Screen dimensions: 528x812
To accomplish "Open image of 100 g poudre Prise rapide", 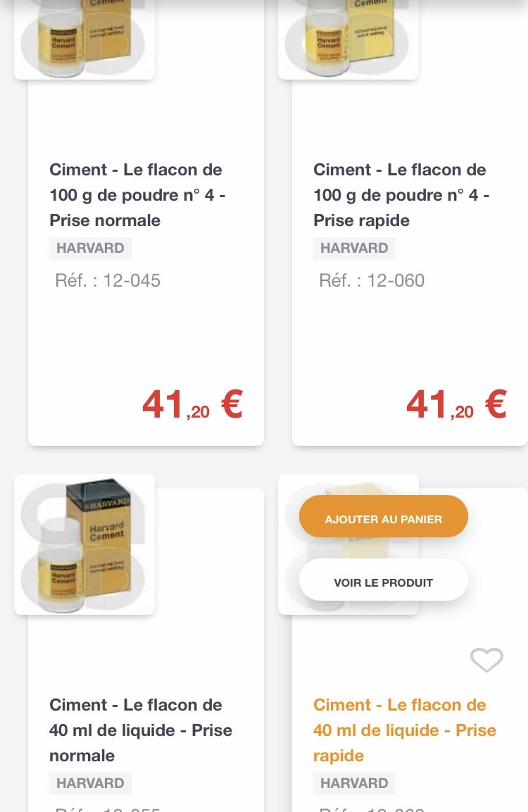I will 348,37.
